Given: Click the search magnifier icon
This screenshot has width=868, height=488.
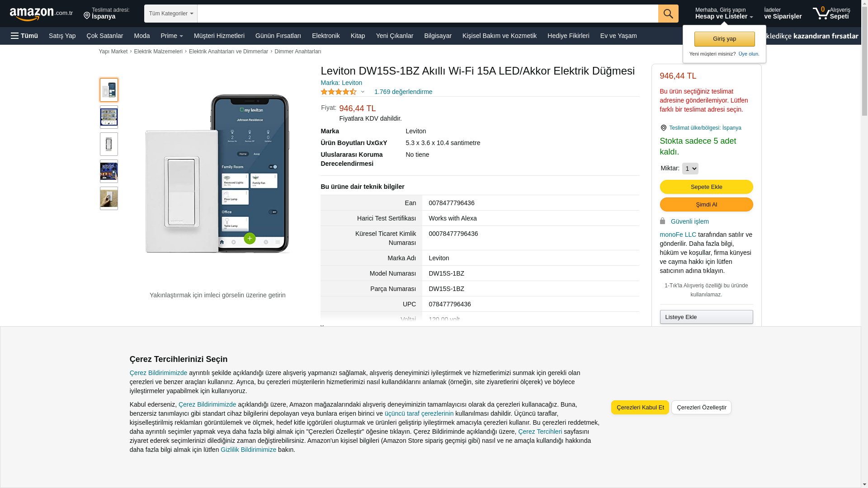Looking at the screenshot, I should click(x=668, y=14).
